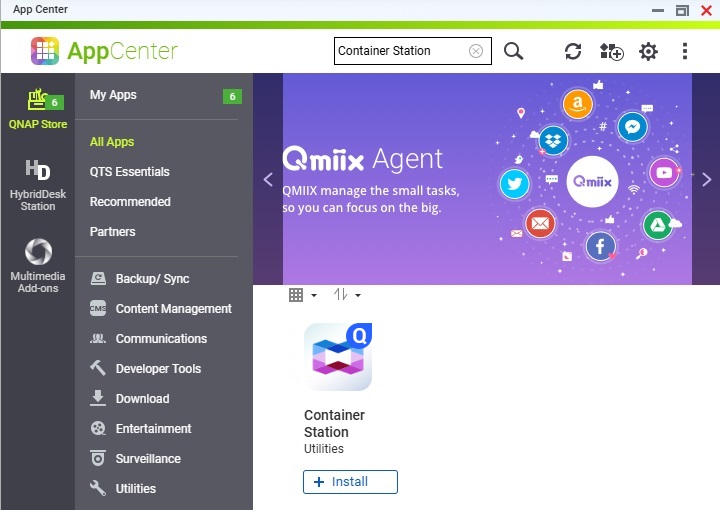Clear the Container Station search text
This screenshot has height=510, width=720.
476,51
